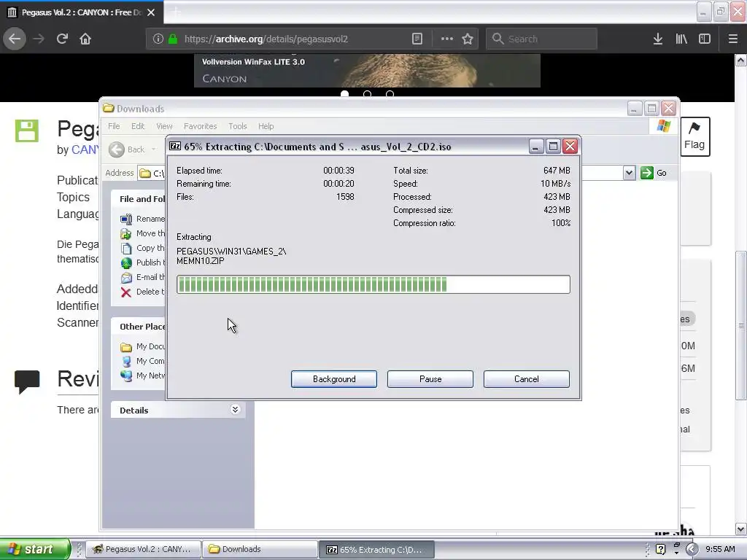Select second carousel dot indicator
The height and width of the screenshot is (560, 747).
click(x=367, y=94)
